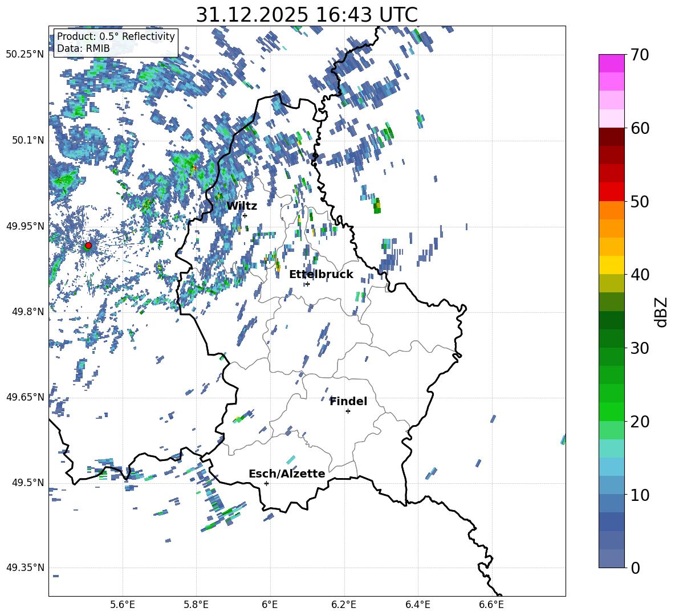This screenshot has height=616, width=675.
Task: Click the 5.8°E longitude label
Action: [x=196, y=605]
